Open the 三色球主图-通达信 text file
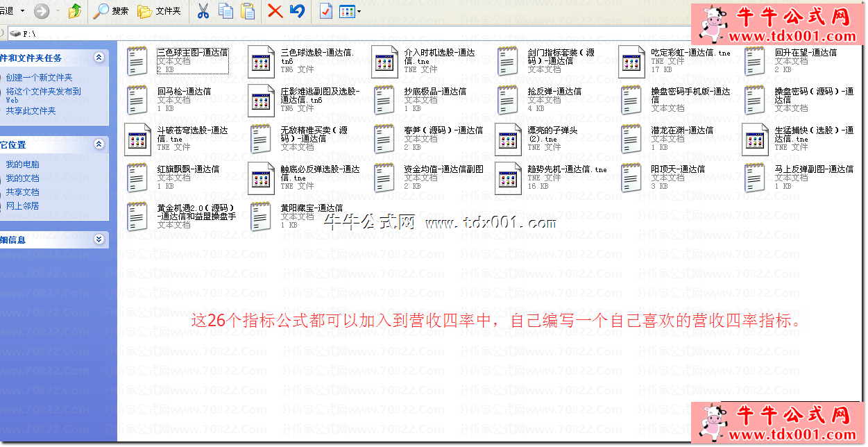Viewport: 868px width, 447px height. pyautogui.click(x=177, y=60)
